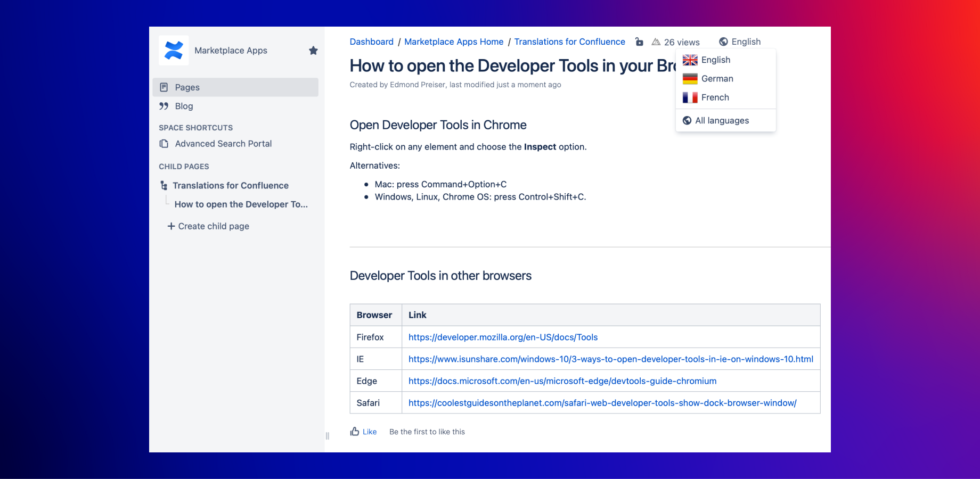Expand the Translations for Confluence page tree
Image resolution: width=980 pixels, height=479 pixels.
164,186
